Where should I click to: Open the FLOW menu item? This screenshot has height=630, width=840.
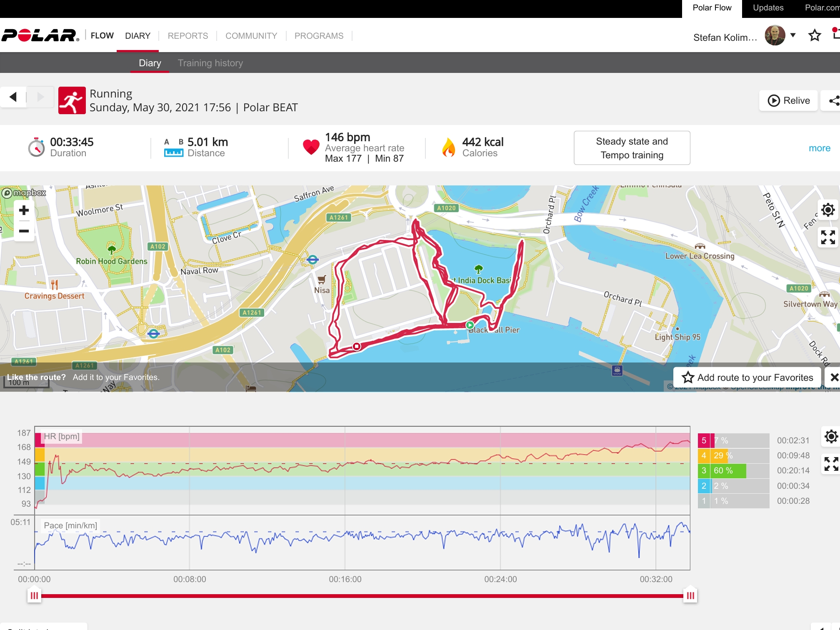tap(102, 36)
